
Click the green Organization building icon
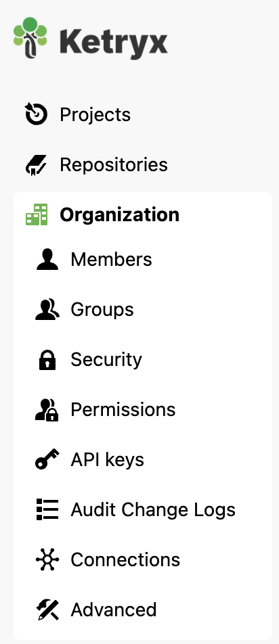[x=37, y=214]
